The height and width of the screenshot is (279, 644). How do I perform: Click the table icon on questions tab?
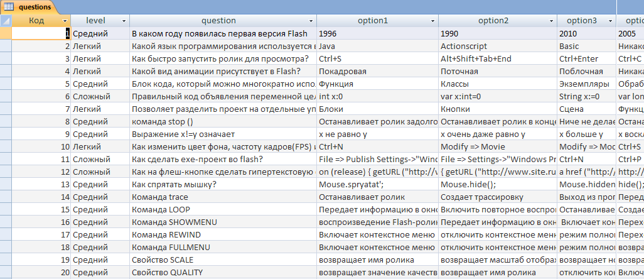9,7
